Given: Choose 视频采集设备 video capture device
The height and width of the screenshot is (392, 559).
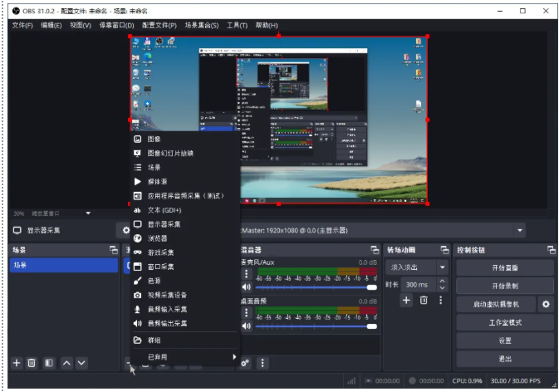Looking at the screenshot, I should (x=184, y=295).
